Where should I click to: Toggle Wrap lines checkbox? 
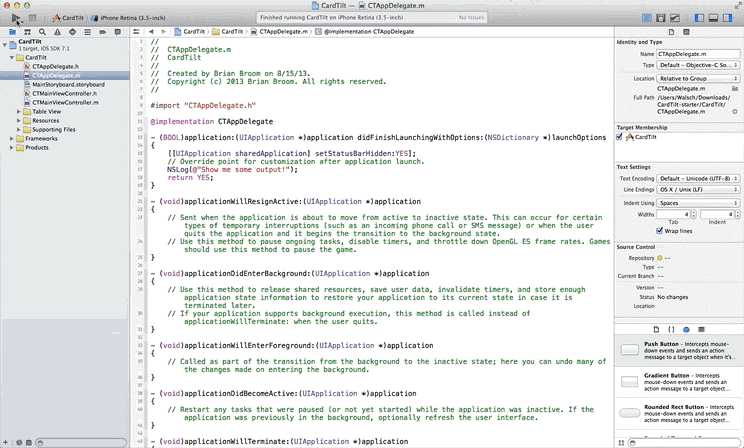(x=660, y=231)
